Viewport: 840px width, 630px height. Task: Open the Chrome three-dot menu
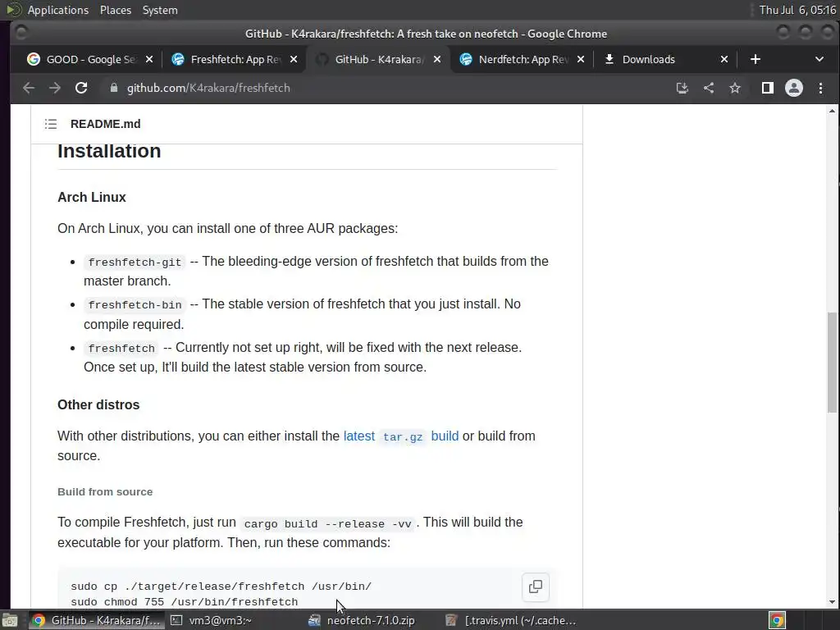coord(820,88)
